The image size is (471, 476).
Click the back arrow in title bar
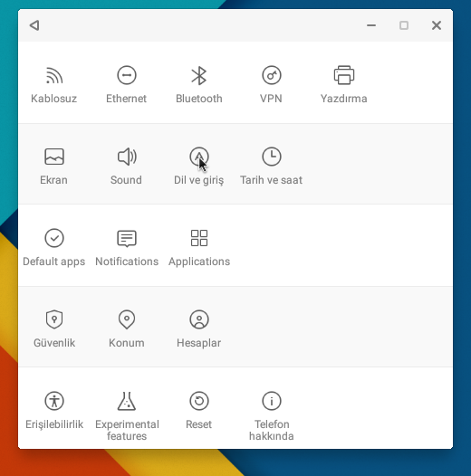tap(34, 25)
